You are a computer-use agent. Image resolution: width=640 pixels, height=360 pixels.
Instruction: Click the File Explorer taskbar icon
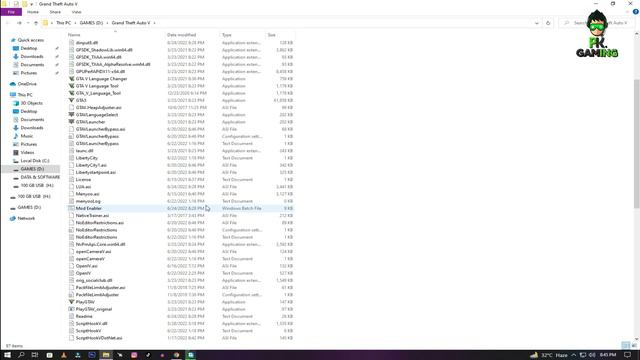[x=106, y=355]
